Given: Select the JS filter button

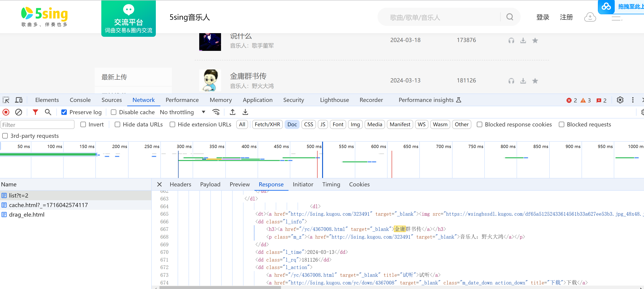Looking at the screenshot, I should tap(323, 124).
